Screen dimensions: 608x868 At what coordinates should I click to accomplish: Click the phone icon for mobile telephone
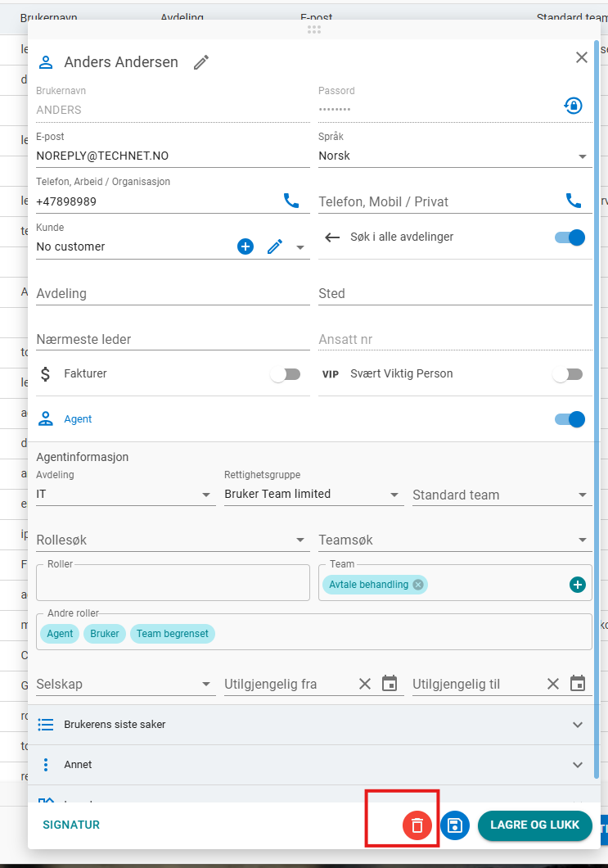[x=574, y=201]
